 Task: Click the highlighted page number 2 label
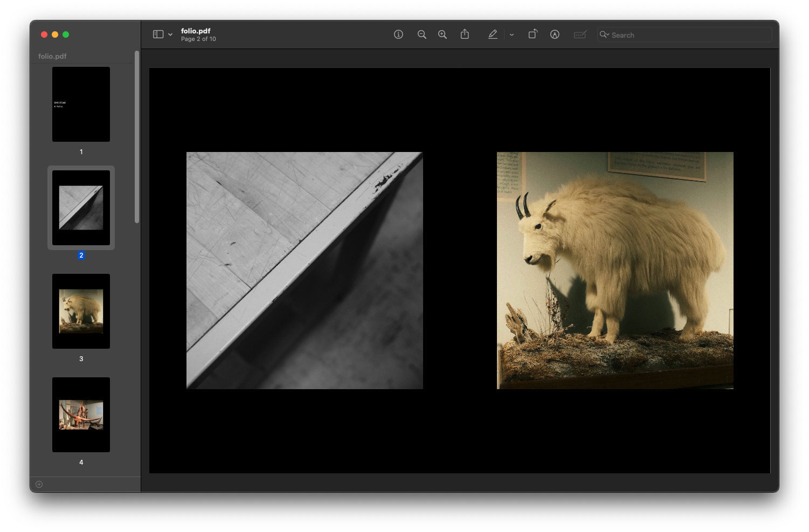pyautogui.click(x=81, y=255)
